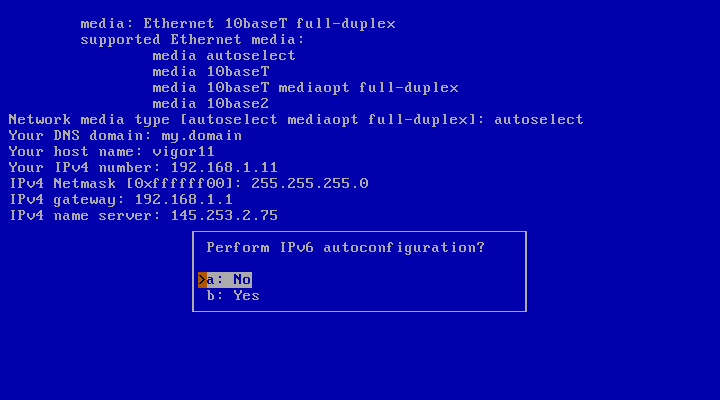Click the "media autoselect" list entry

224,55
